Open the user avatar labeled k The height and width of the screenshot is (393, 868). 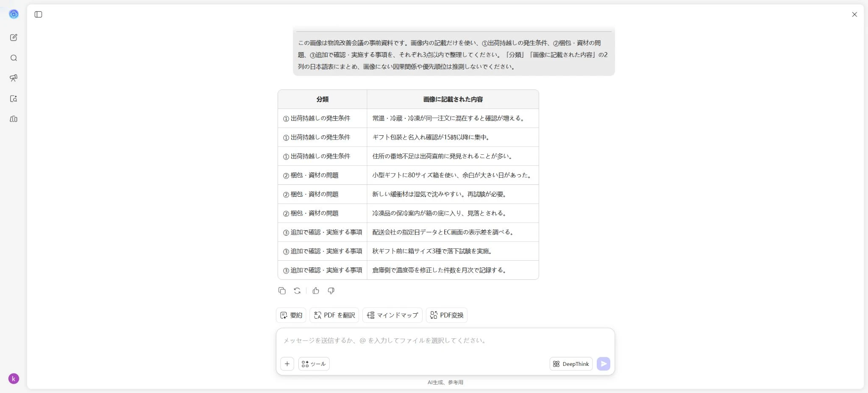(14, 379)
